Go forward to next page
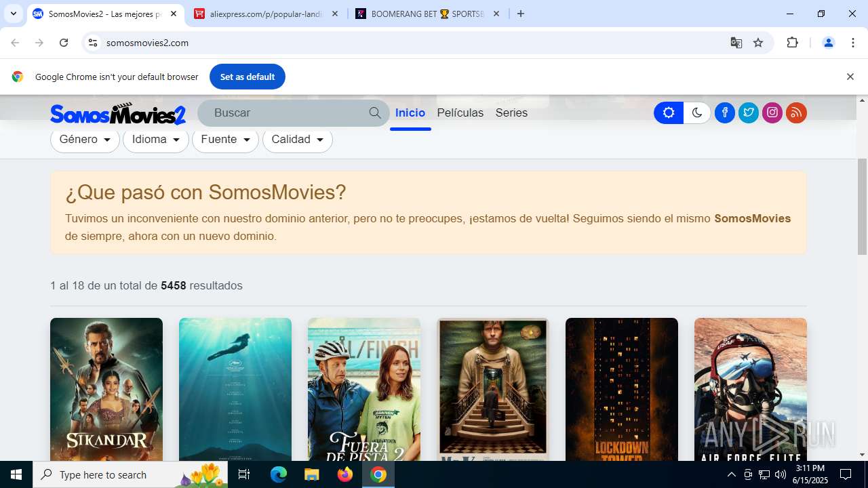This screenshot has width=868, height=488. [39, 43]
